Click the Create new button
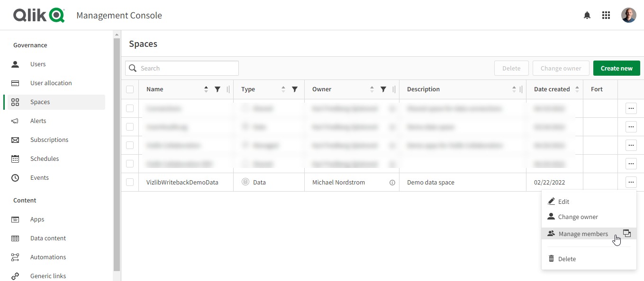Screen dimensions: 644x281 [617, 68]
